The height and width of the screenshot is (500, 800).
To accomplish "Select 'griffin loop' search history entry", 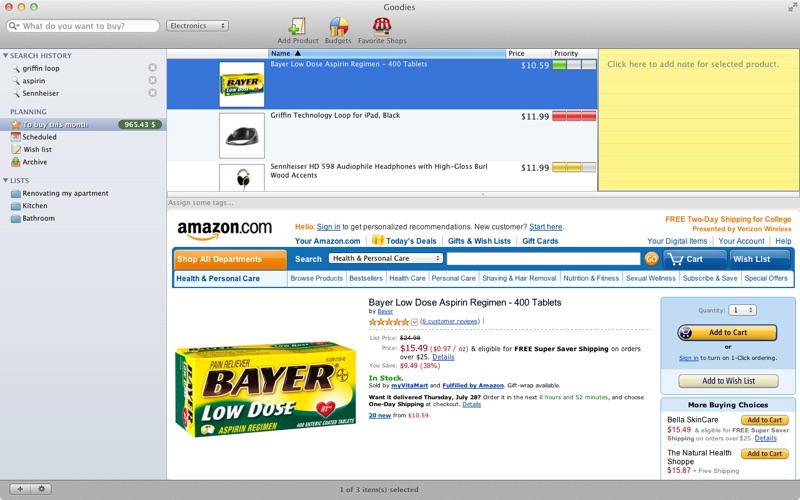I will tap(41, 68).
